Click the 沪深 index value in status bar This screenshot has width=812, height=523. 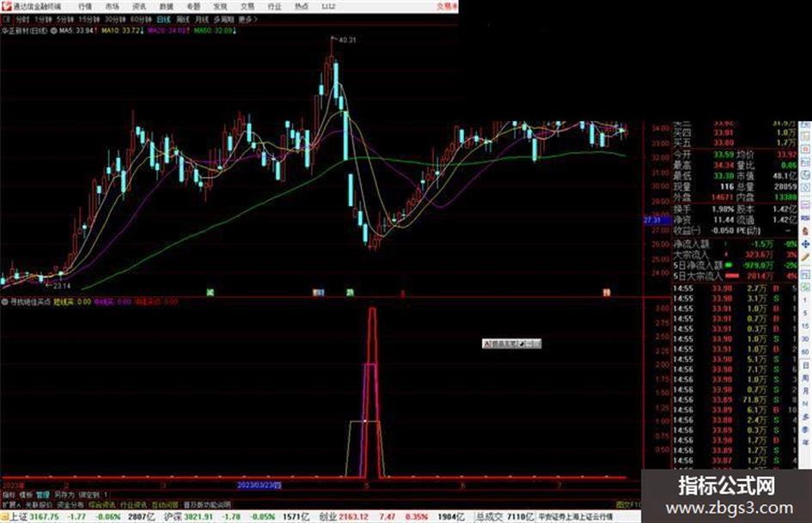pyautogui.click(x=198, y=517)
